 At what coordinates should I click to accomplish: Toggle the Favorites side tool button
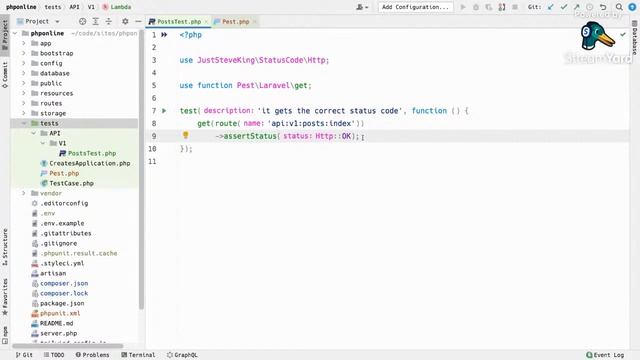point(5,297)
